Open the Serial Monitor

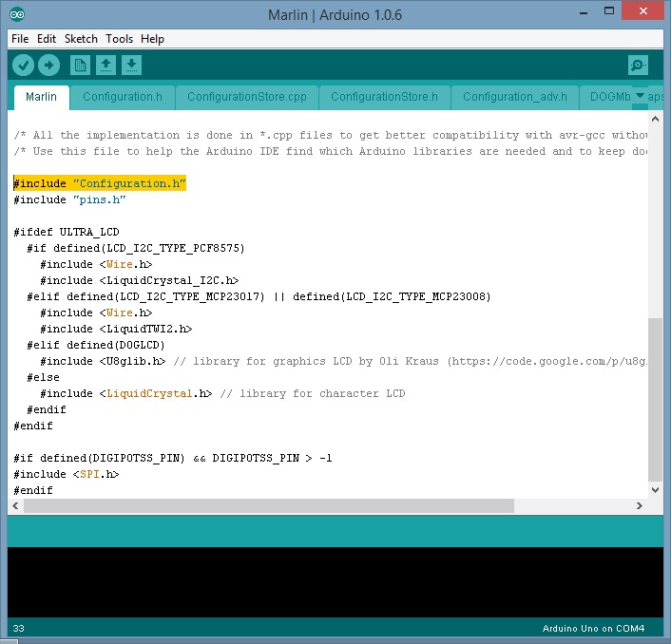pos(638,65)
